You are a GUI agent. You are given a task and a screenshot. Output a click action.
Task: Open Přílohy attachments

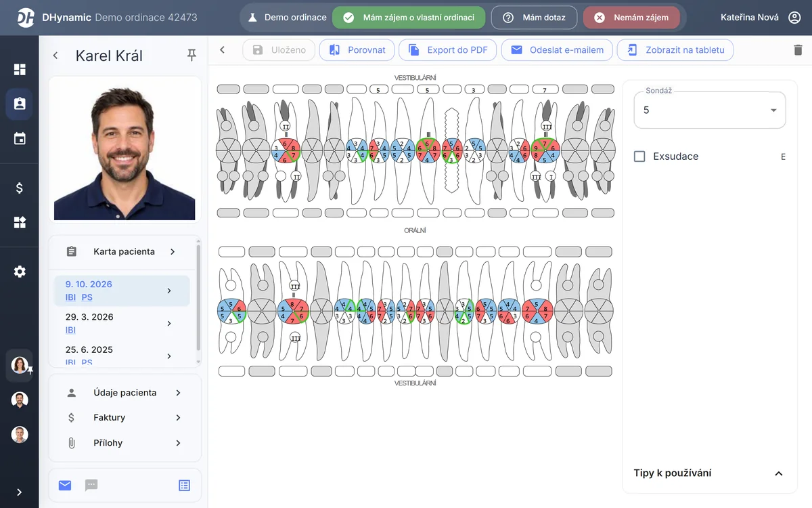coord(125,443)
